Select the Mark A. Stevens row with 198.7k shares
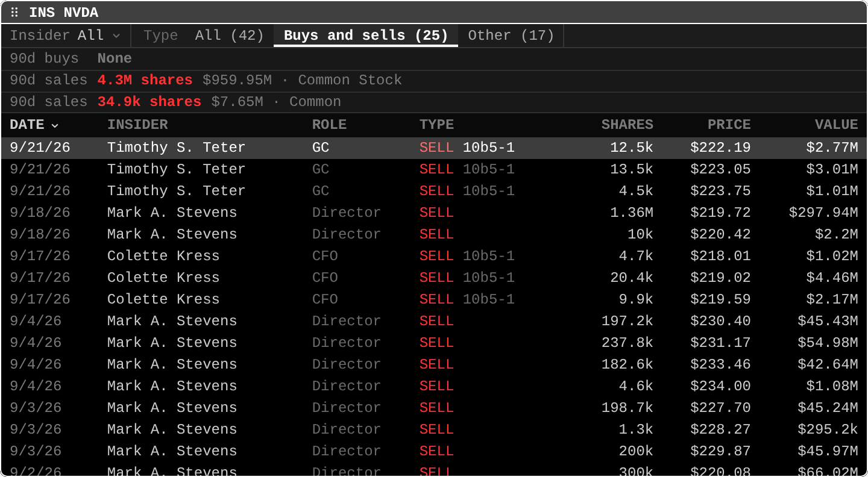 (434, 408)
